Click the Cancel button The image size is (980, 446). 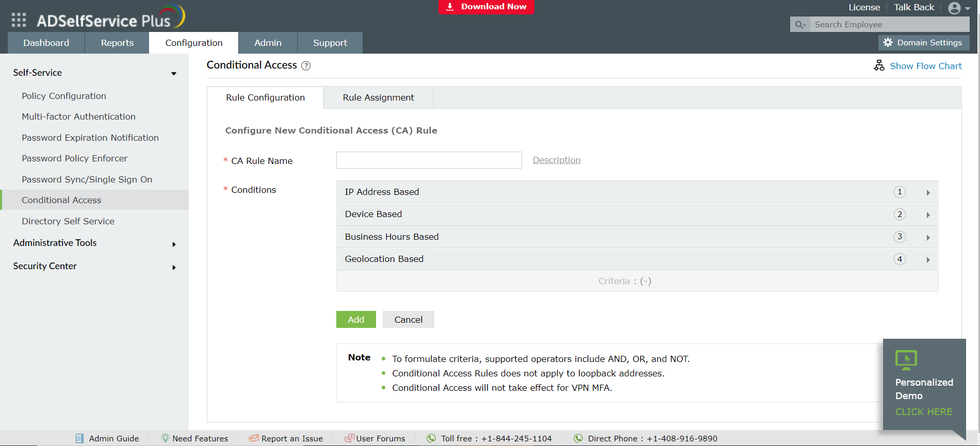(x=409, y=320)
